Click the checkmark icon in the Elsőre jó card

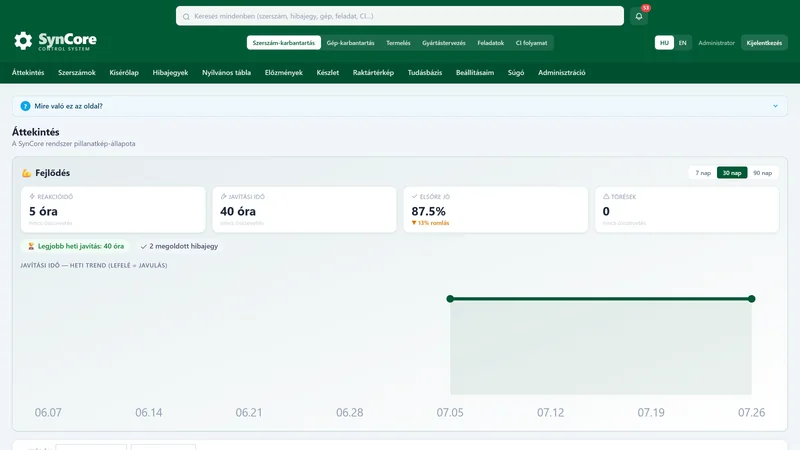(415, 196)
